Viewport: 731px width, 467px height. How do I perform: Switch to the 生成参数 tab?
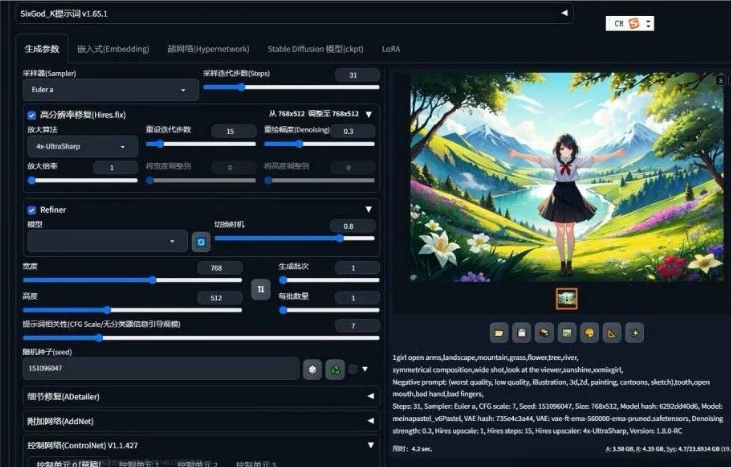[x=42, y=49]
